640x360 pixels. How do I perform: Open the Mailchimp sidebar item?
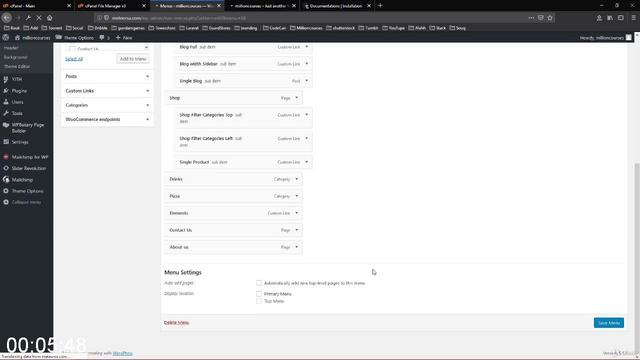(22, 180)
